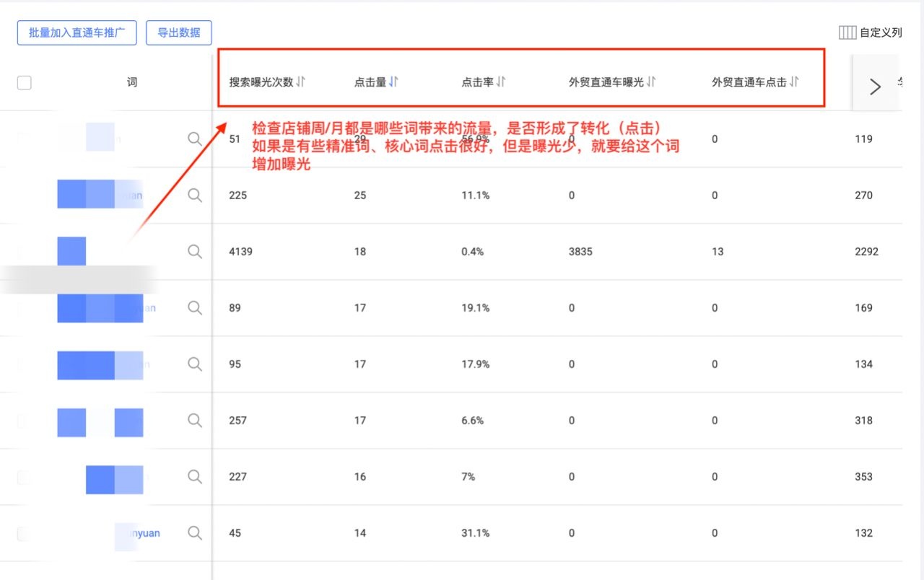
Task: Click the search icon in the row with 45 impressions
Action: [195, 533]
